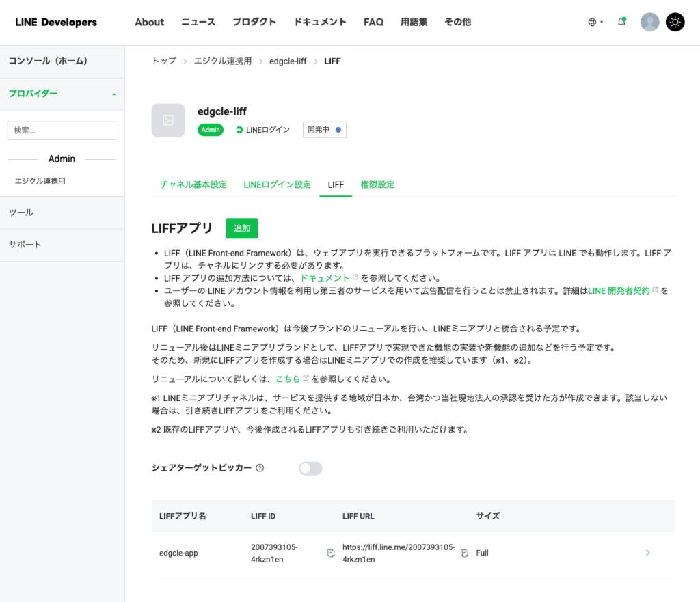Screen dimensions: 700x602
Task: Open コンソール（ホーム） in the sidebar
Action: point(62,61)
